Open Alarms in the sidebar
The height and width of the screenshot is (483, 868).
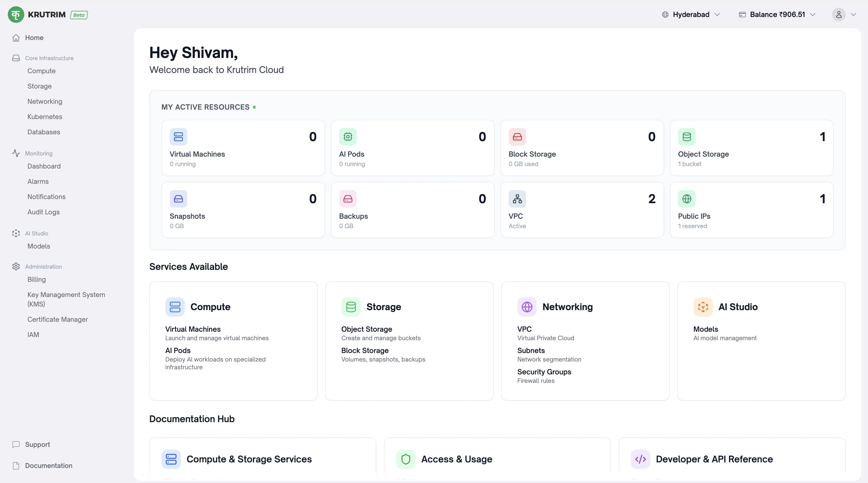(38, 181)
